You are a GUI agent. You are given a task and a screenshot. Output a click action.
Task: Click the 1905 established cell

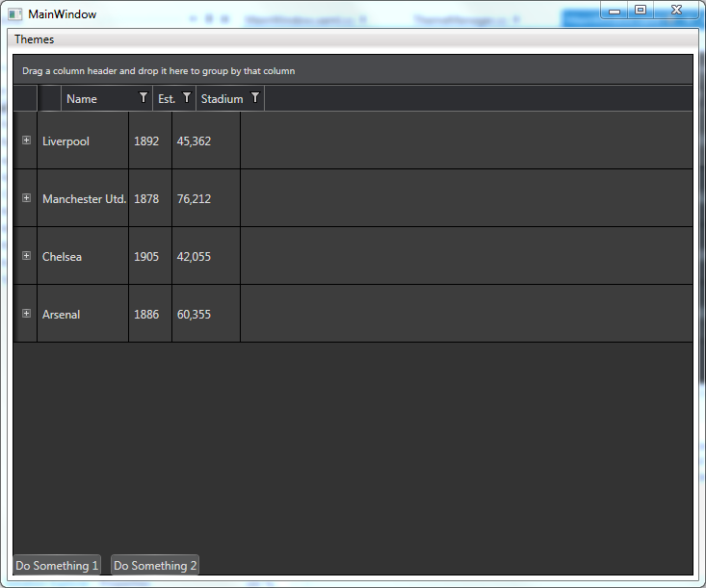pos(150,256)
